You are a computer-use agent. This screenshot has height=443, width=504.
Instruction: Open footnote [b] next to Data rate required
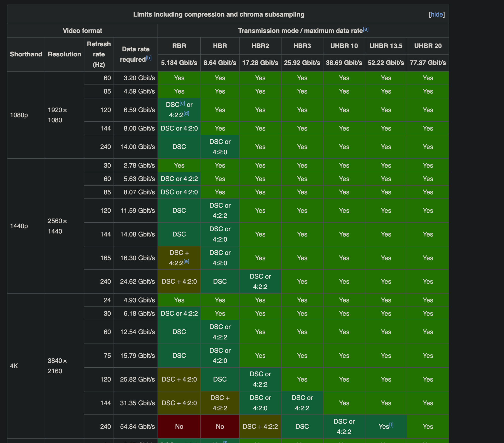click(x=149, y=58)
